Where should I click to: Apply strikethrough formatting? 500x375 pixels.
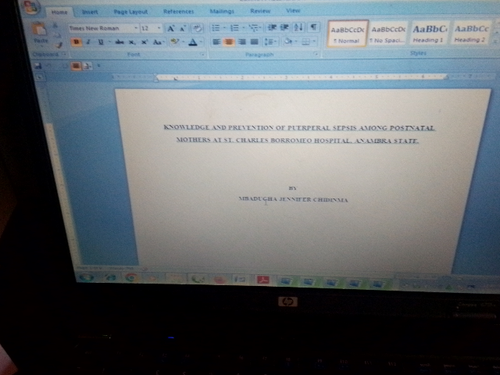pos(119,42)
